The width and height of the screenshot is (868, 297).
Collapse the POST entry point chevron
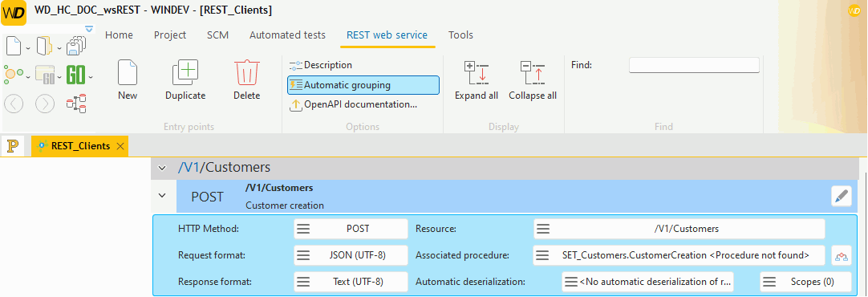[x=161, y=195]
